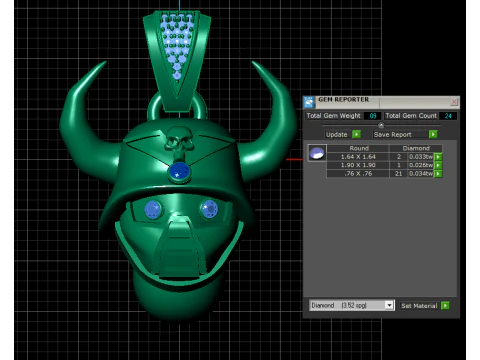
Task: Click the Diamond column header
Action: pyautogui.click(x=416, y=148)
